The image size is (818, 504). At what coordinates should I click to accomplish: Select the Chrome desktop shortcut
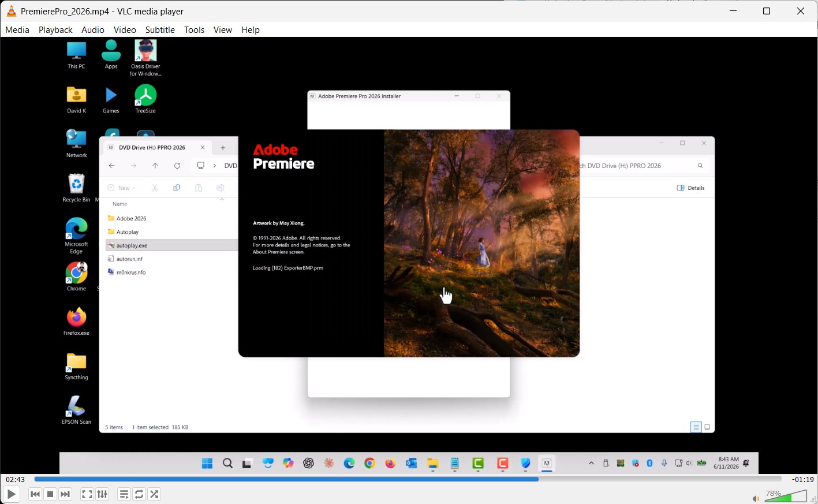pyautogui.click(x=76, y=277)
